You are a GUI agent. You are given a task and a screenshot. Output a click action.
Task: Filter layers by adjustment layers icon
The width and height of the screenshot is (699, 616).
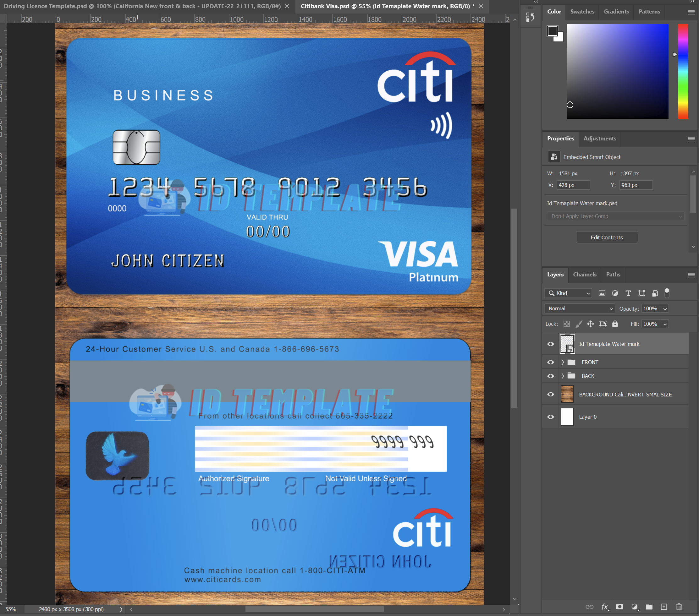615,293
